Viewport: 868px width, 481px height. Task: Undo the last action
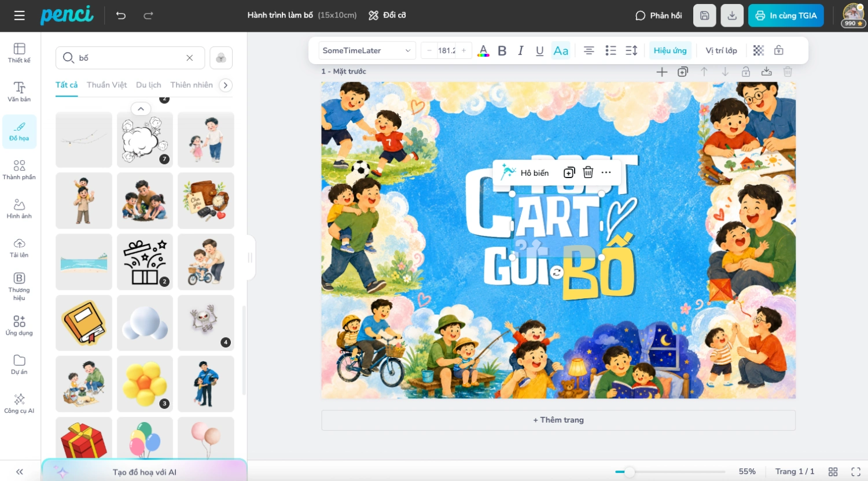121,16
